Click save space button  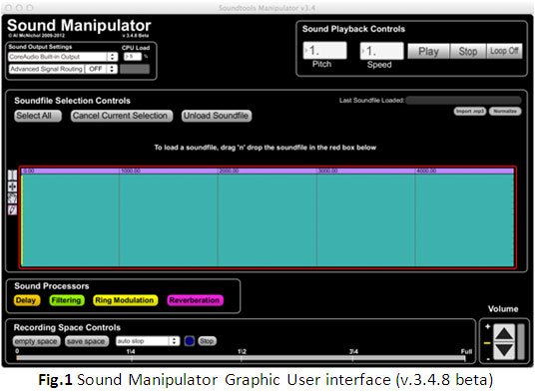click(x=87, y=341)
